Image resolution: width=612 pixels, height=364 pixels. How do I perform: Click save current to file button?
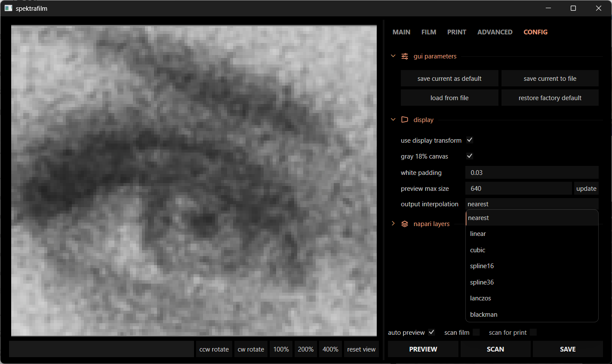coord(550,79)
